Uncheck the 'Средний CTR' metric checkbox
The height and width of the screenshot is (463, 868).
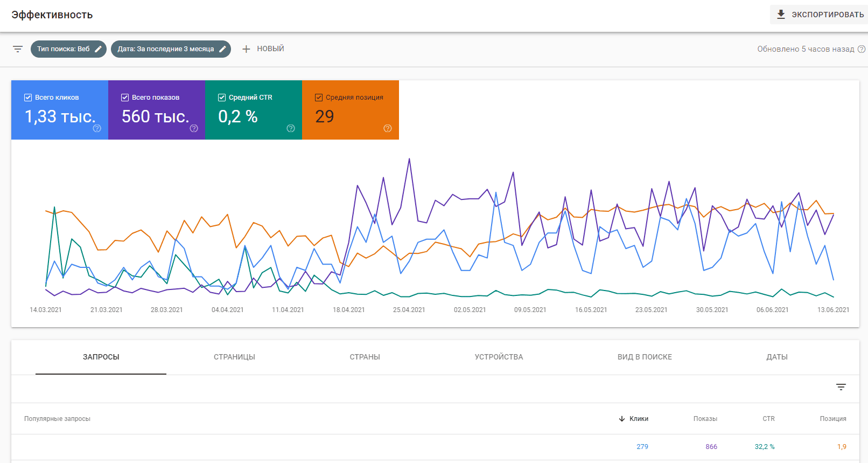(222, 98)
